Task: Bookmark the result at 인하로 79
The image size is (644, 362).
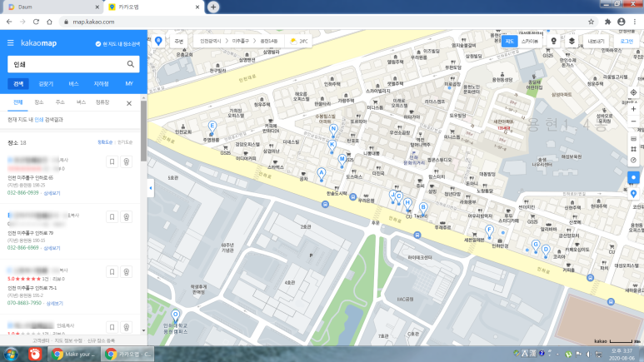Action: (112, 216)
